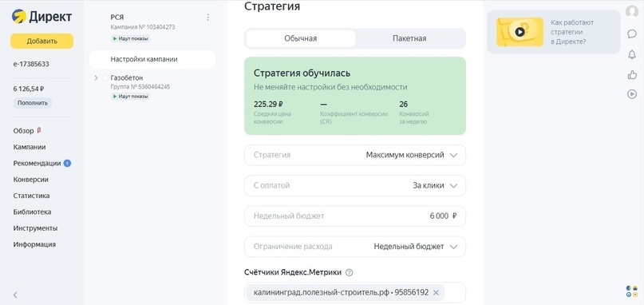Select Настройки кампании in the campaign panel

tap(152, 59)
